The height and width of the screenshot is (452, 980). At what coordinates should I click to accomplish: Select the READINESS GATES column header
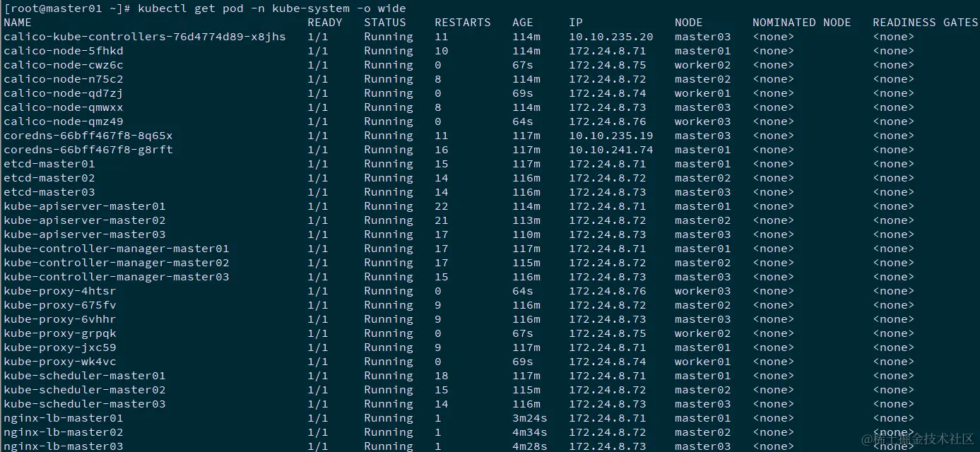coord(926,23)
